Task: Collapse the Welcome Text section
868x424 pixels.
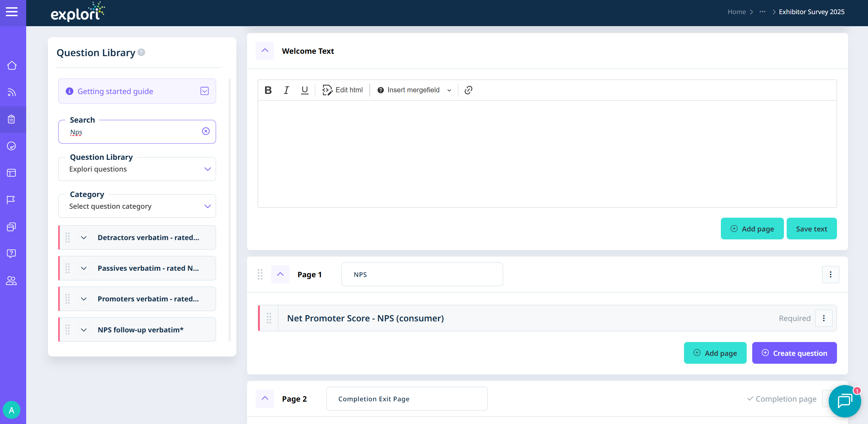Action: [x=265, y=51]
